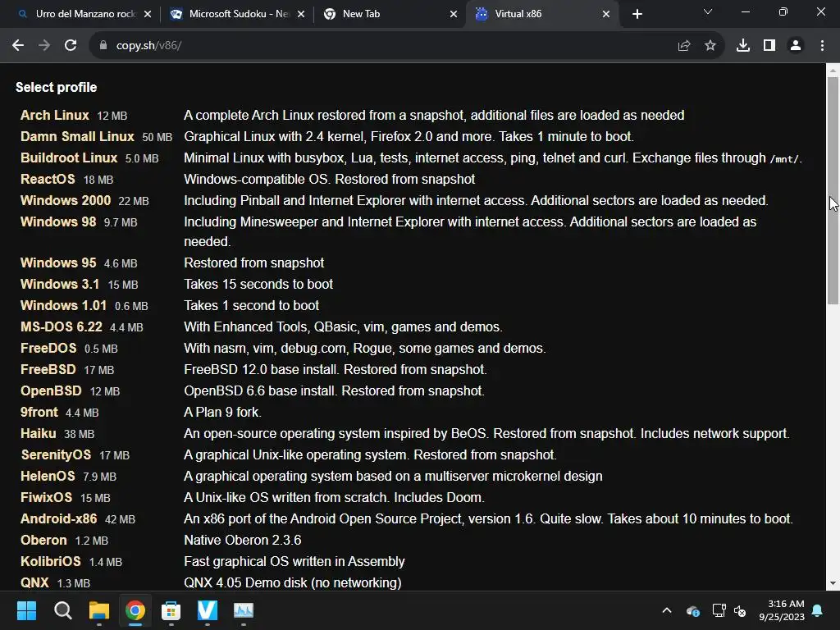Click the muted volume tray icon
Viewport: 840px width, 630px height.
pos(741,610)
